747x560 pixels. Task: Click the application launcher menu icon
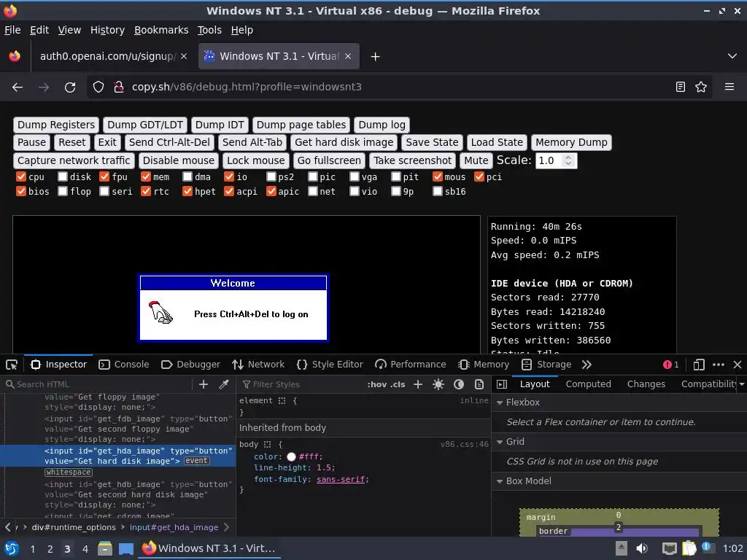click(11, 548)
